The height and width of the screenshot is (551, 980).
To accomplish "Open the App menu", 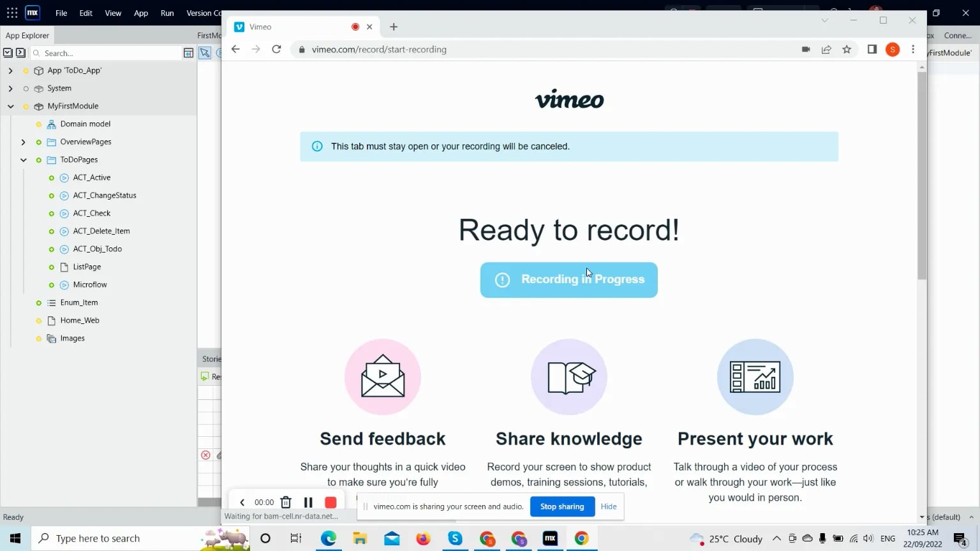I will [141, 13].
